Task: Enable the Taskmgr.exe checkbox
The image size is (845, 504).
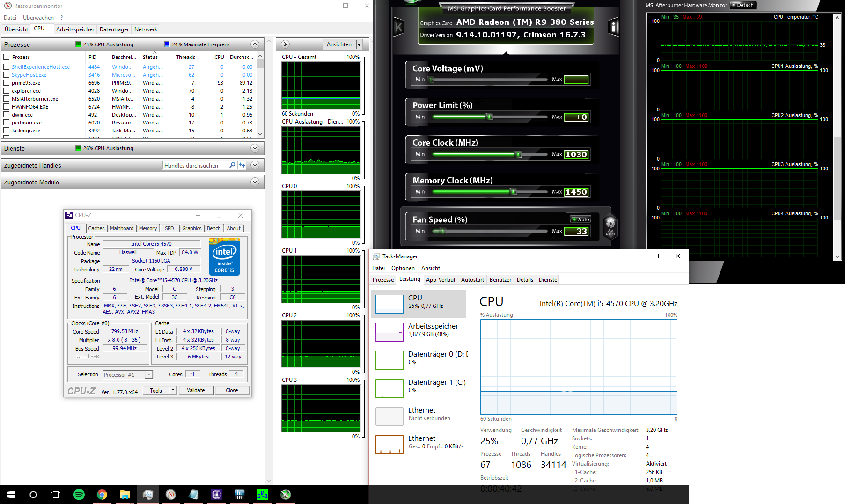Action: click(x=7, y=131)
